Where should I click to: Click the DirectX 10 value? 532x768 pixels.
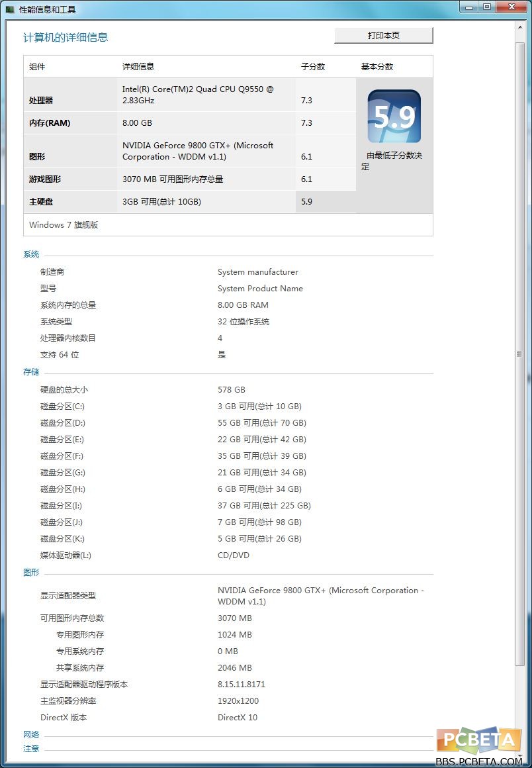238,718
